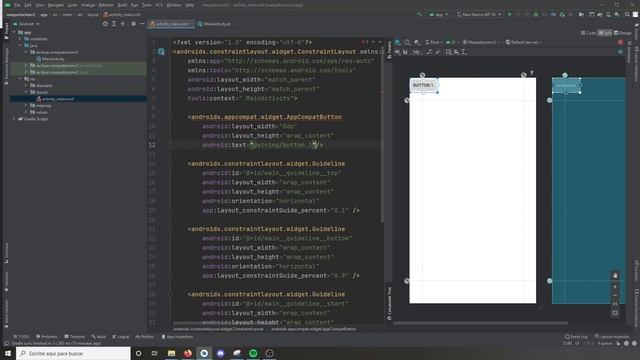The image size is (640, 360).
Task: Open the Help menu
Action: (x=189, y=5)
